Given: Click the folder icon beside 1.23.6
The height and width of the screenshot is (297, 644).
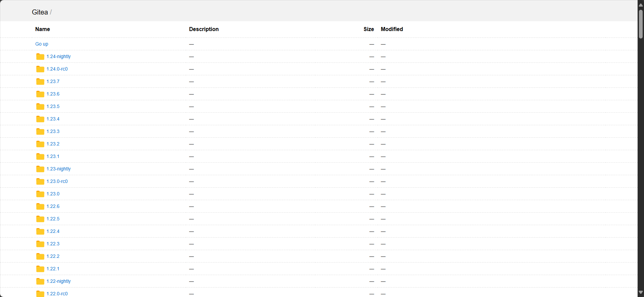Looking at the screenshot, I should [x=40, y=94].
